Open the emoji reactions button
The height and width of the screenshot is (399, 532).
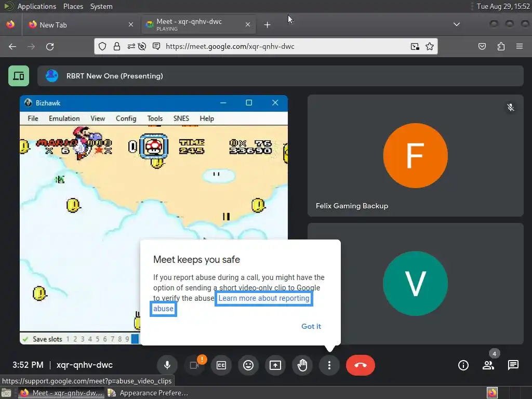click(248, 365)
